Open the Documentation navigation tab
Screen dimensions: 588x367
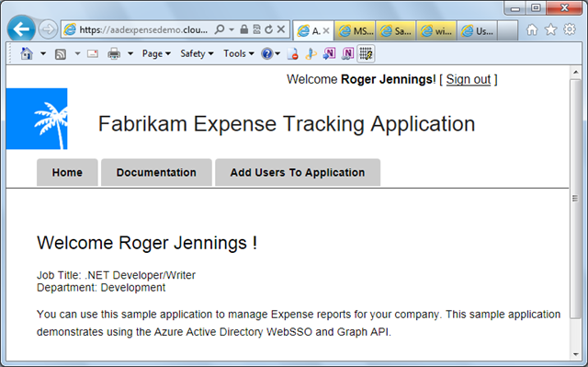(156, 172)
